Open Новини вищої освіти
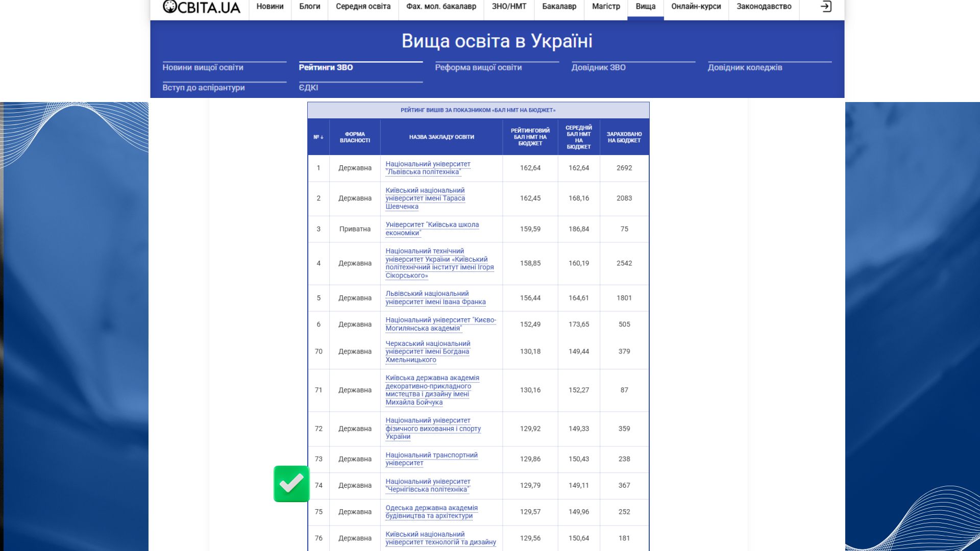The height and width of the screenshot is (551, 980). [202, 67]
